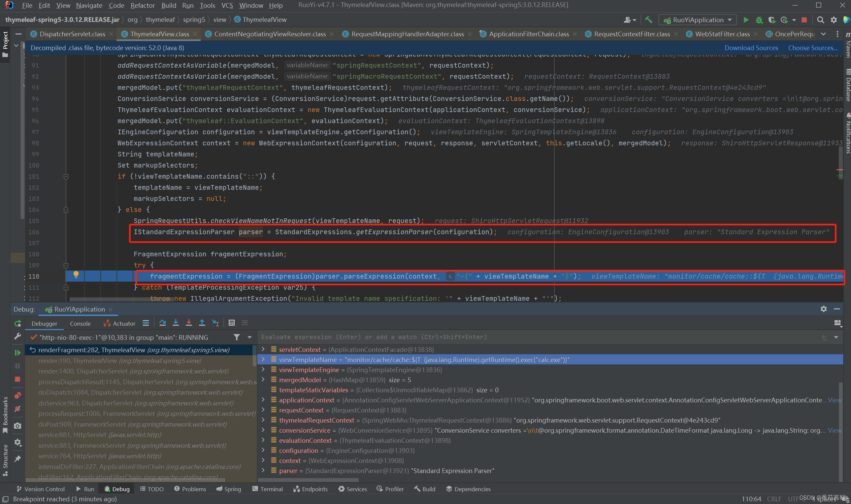The width and height of the screenshot is (851, 504).
Task: Switch to the DispatcherServlet.class tab
Action: (72, 34)
